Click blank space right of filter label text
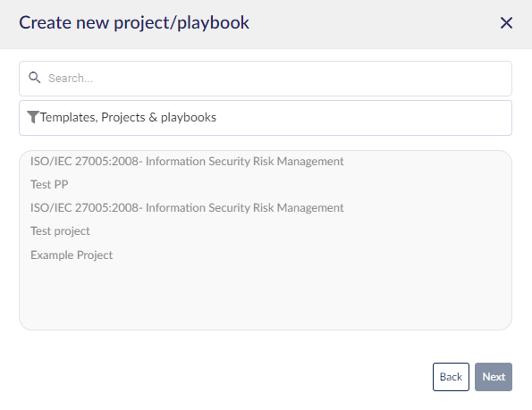This screenshot has height=410, width=532. click(x=363, y=118)
